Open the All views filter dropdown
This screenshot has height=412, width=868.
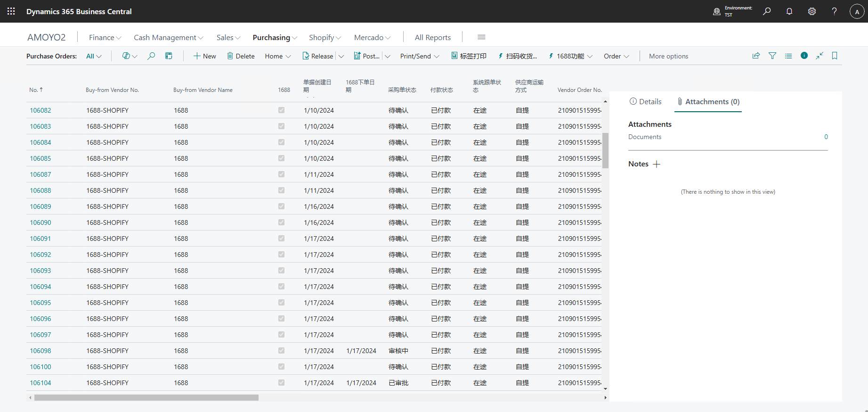pyautogui.click(x=94, y=56)
